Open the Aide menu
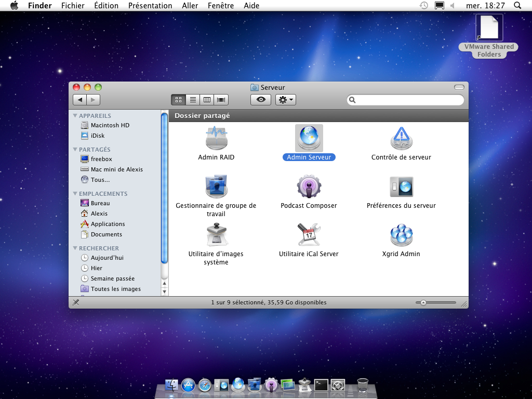Viewport: 532px width, 399px height. point(251,5)
